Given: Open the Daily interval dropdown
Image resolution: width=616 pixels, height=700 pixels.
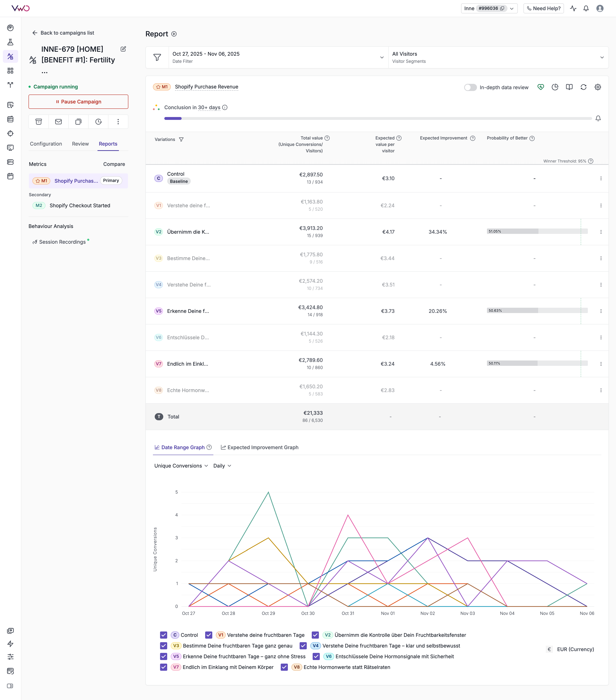Looking at the screenshot, I should 222,466.
